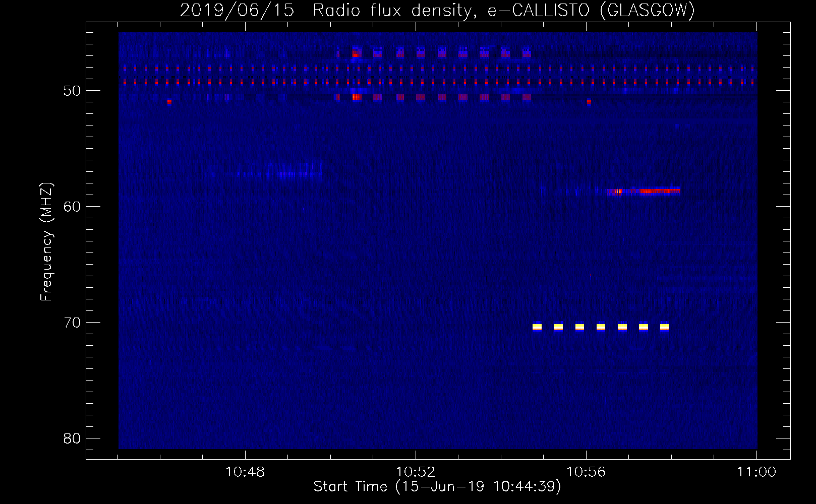Click the last white burst near 70 MHz
Viewport: 816px width, 504px height.
pos(665,327)
